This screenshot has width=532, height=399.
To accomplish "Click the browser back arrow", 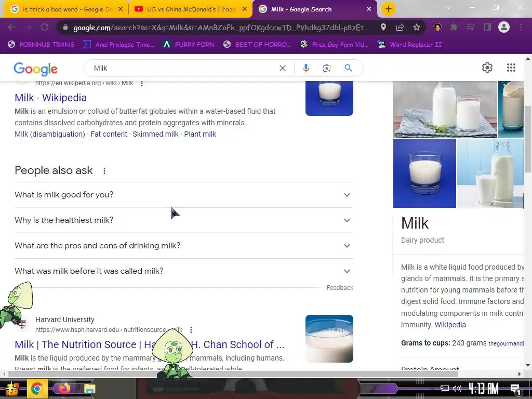I will pyautogui.click(x=11, y=28).
